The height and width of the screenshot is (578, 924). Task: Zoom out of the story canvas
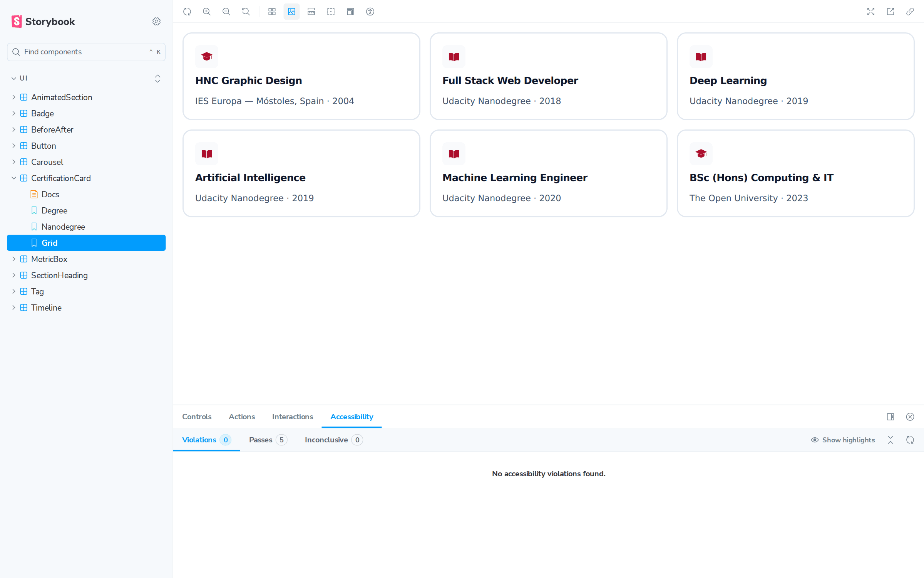pyautogui.click(x=226, y=12)
